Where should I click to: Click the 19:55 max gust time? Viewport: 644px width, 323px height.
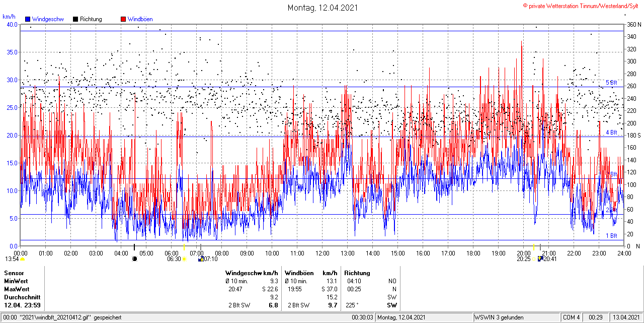[295, 289]
